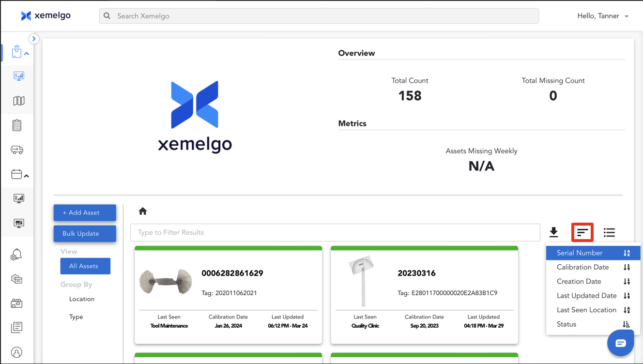Open grid monitor icon in sidebar
This screenshot has width=643, height=364.
click(x=19, y=223)
